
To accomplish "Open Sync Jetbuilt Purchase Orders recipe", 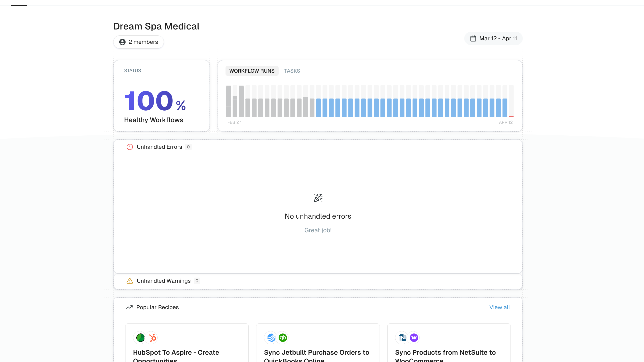I will [318, 343].
